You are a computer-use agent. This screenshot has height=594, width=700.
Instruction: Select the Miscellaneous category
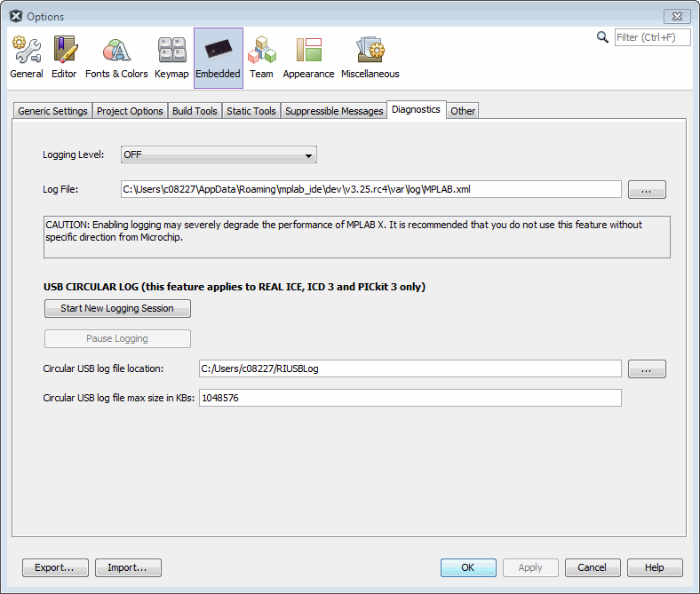click(370, 58)
